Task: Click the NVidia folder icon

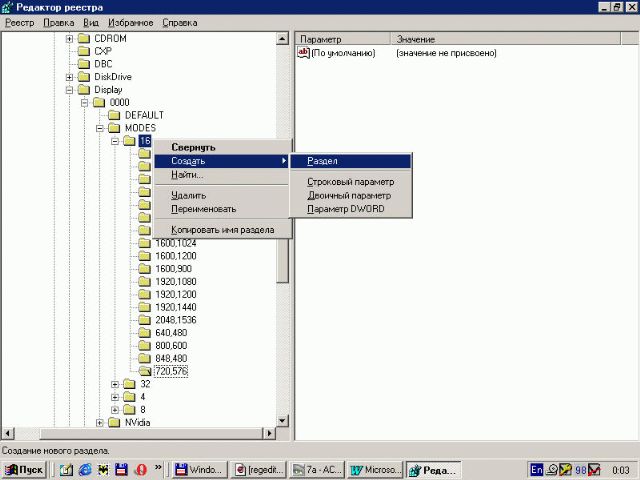Action: pyautogui.click(x=114, y=422)
